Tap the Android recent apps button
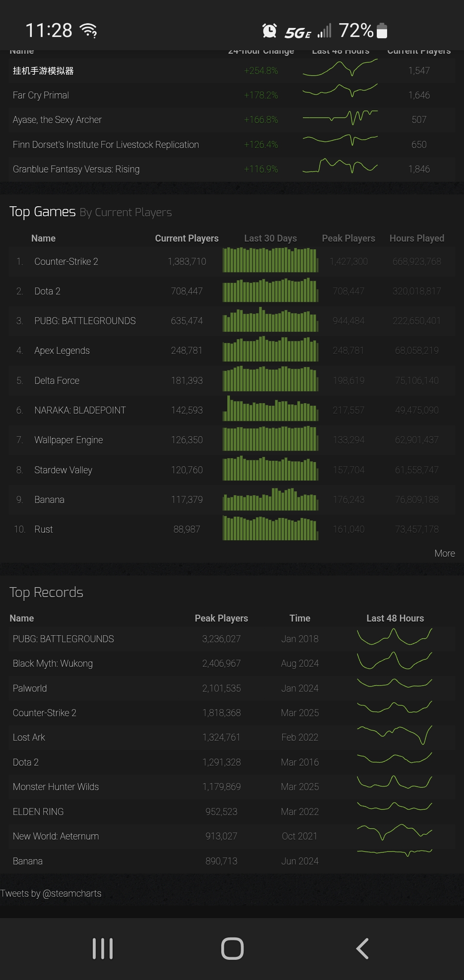This screenshot has width=464, height=980. (x=103, y=949)
